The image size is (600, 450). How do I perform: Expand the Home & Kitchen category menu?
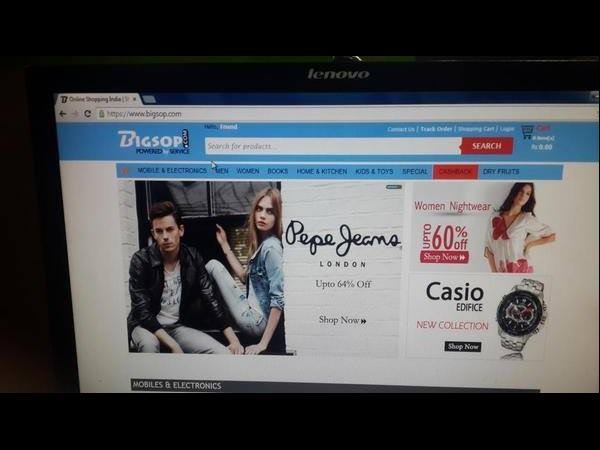[321, 171]
